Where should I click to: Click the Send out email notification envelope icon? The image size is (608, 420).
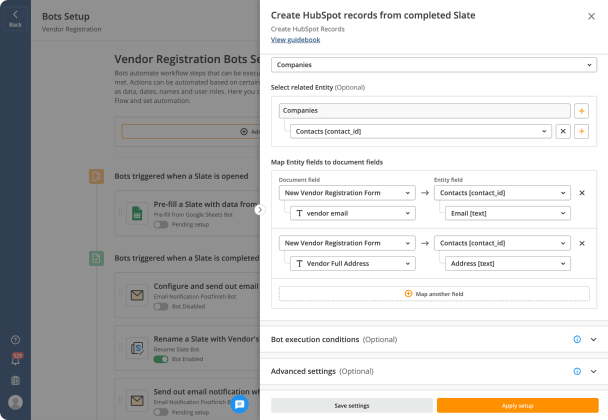[x=137, y=401]
